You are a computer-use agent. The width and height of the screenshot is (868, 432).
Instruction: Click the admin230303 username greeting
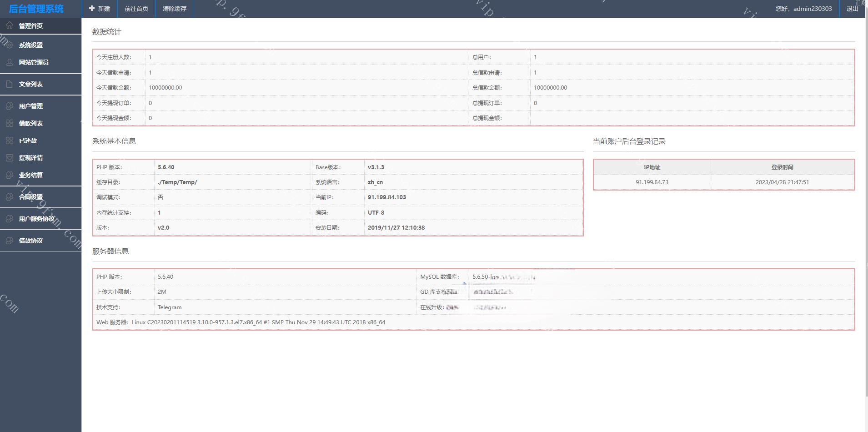(x=803, y=9)
